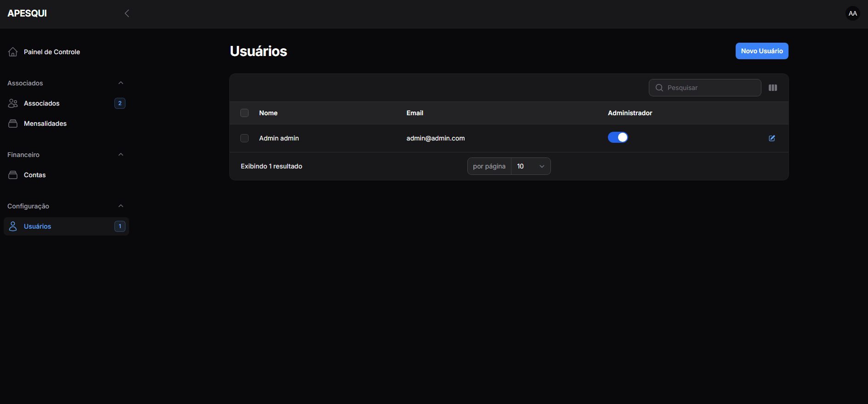
Task: Collapse the Financeiro sidebar group
Action: click(121, 155)
